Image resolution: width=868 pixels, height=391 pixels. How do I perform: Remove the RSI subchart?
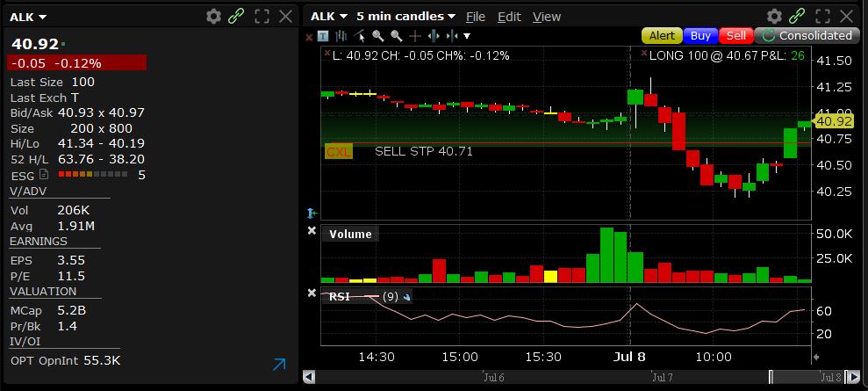click(312, 293)
